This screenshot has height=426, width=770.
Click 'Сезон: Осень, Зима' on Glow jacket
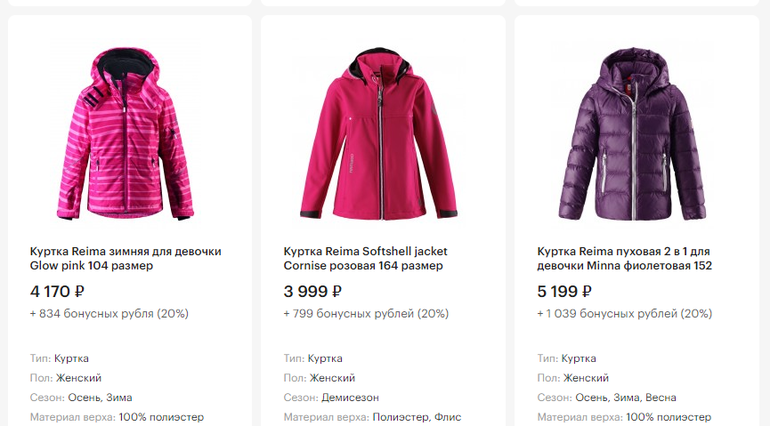click(x=81, y=398)
